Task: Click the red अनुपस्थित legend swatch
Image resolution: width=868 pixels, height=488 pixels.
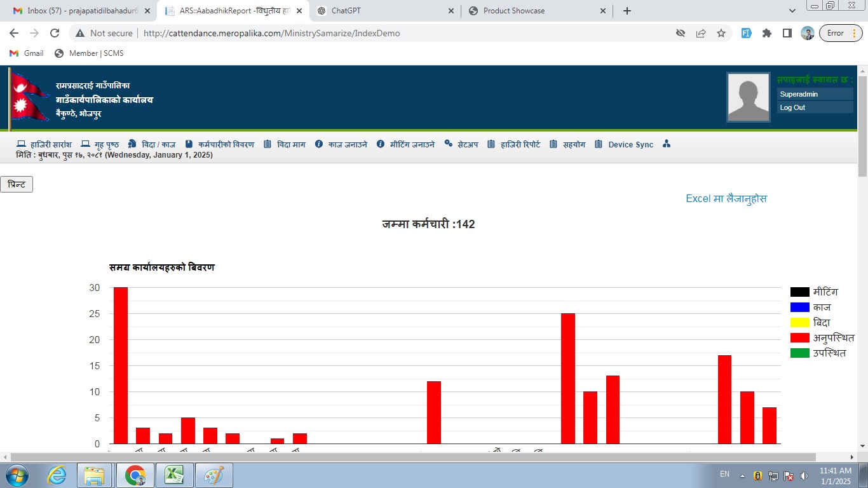Action: point(799,337)
